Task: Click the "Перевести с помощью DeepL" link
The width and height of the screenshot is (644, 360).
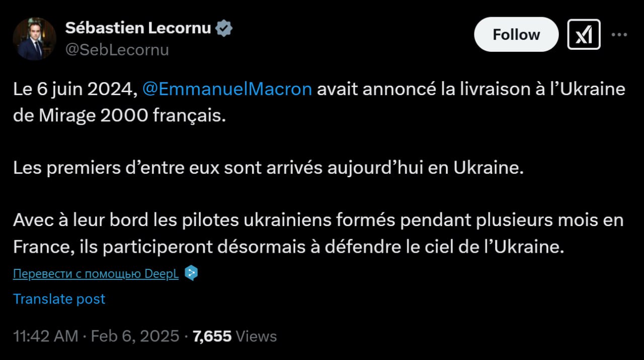Action: (x=96, y=274)
